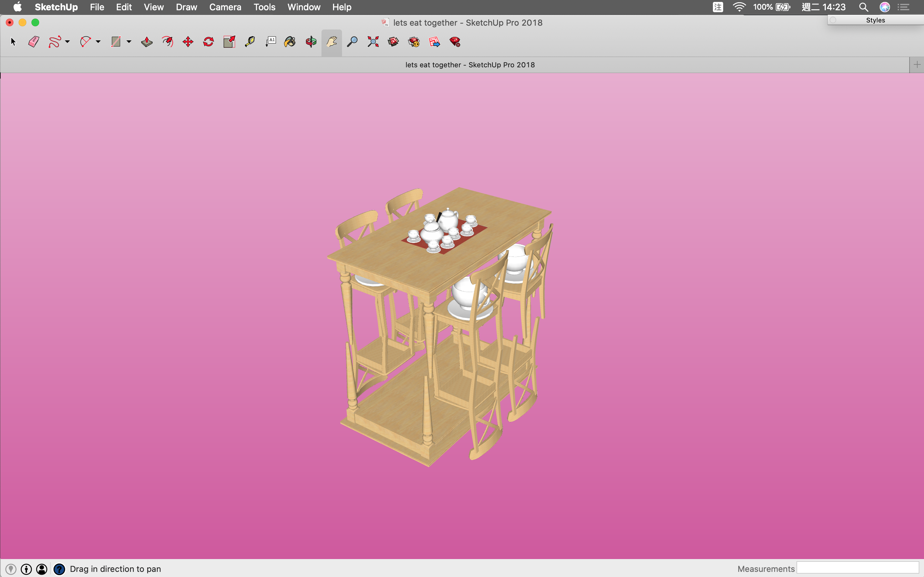Toggle the geo-location status icon
This screenshot has height=577, width=924.
(x=11, y=569)
